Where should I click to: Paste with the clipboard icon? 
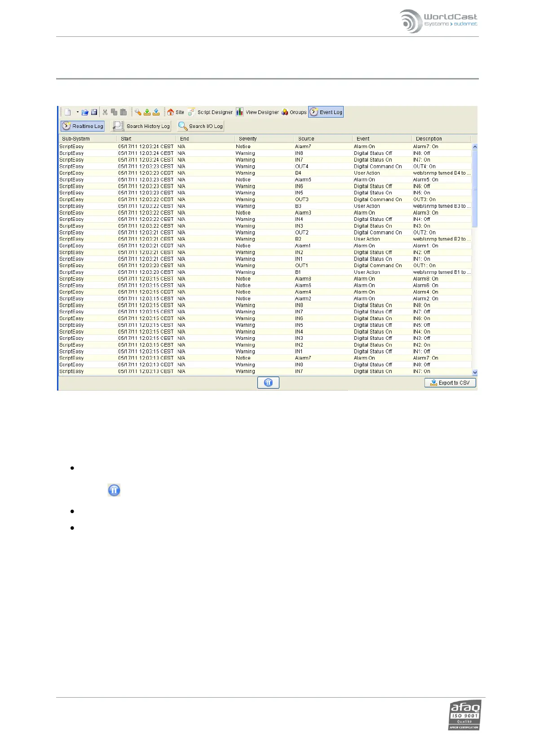[x=123, y=112]
